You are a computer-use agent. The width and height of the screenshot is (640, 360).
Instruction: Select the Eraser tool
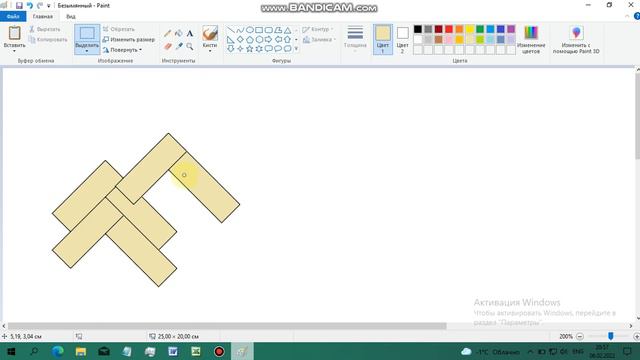point(167,47)
